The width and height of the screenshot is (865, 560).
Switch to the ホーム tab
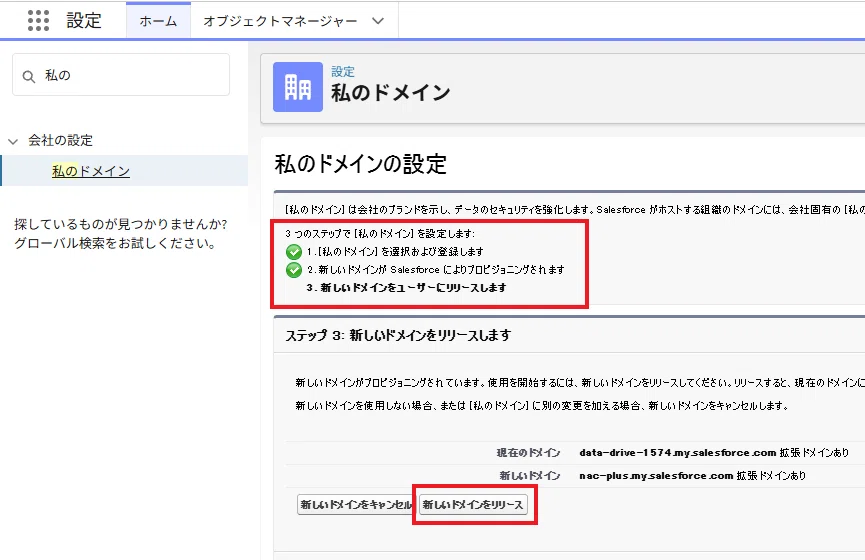click(x=158, y=21)
